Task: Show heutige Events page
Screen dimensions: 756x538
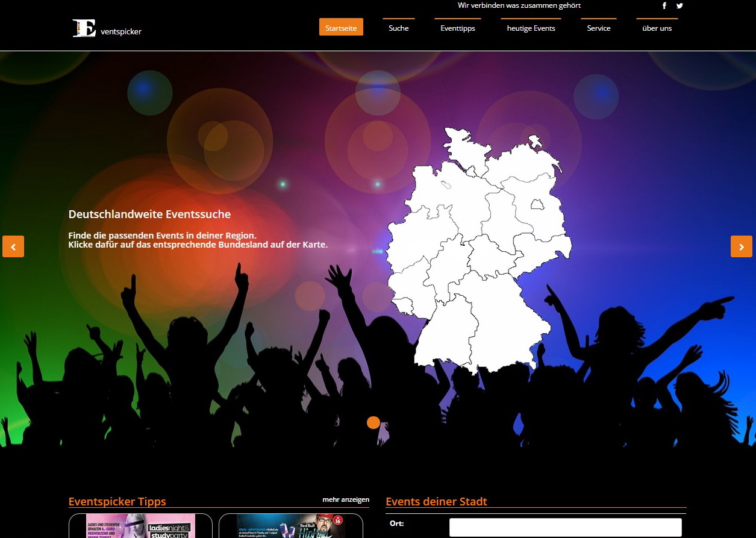Action: 531,28
